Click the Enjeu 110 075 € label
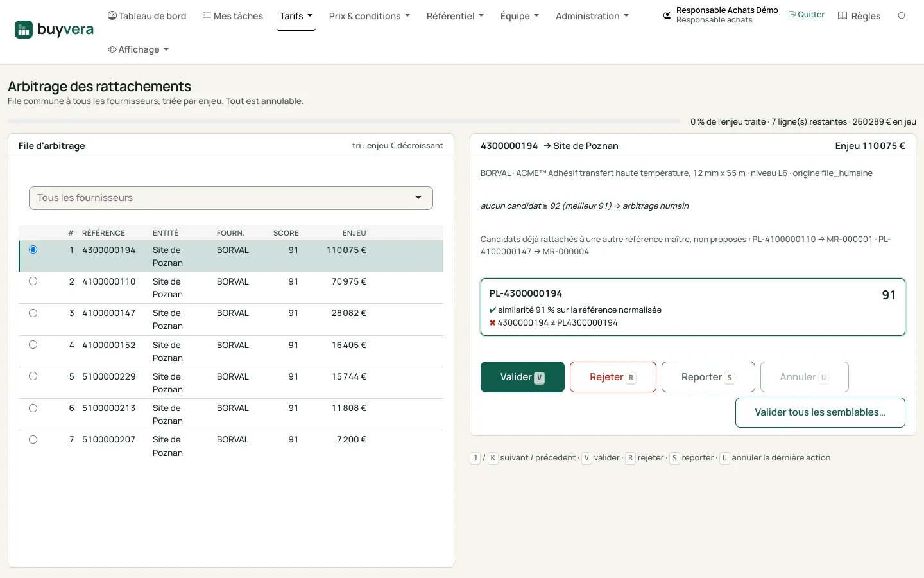Viewport: 924px width, 578px height. pyautogui.click(x=870, y=146)
